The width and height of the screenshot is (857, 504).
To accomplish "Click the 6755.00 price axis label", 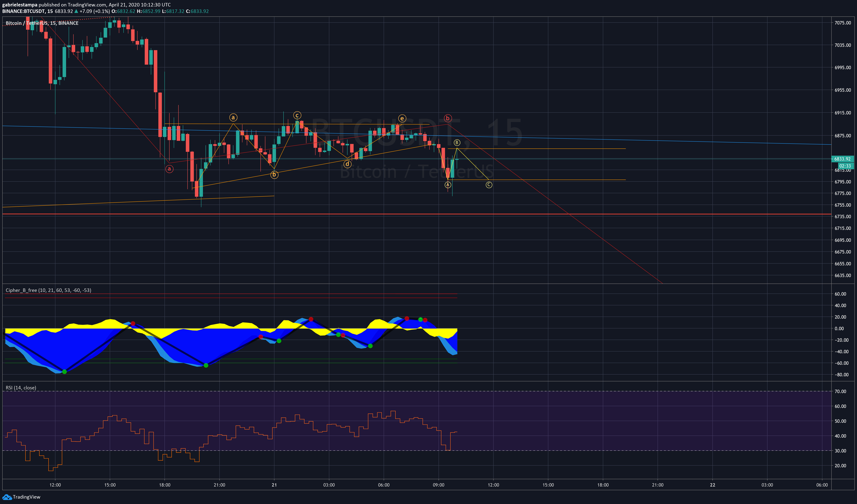I will 843,205.
